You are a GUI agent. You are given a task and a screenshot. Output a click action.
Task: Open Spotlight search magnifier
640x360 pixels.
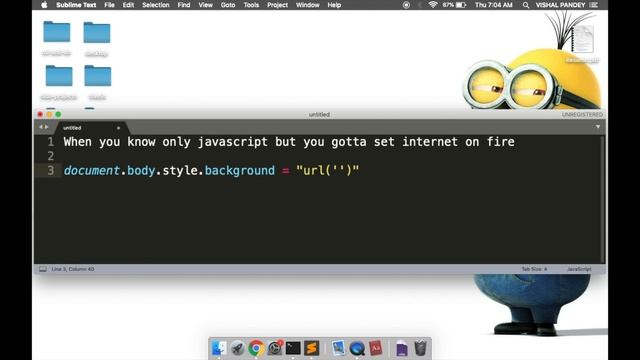point(526,5)
